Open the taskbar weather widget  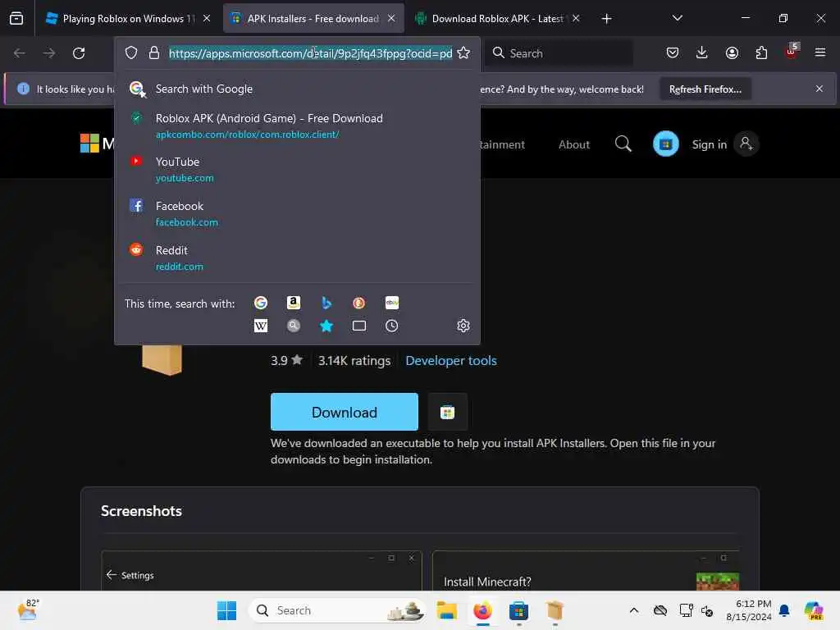(x=28, y=609)
